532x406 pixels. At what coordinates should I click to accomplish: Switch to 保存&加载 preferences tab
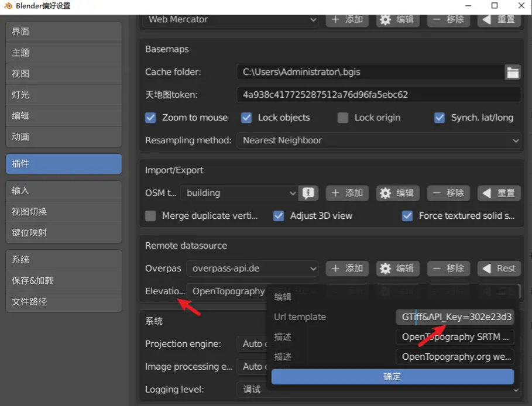coord(64,281)
